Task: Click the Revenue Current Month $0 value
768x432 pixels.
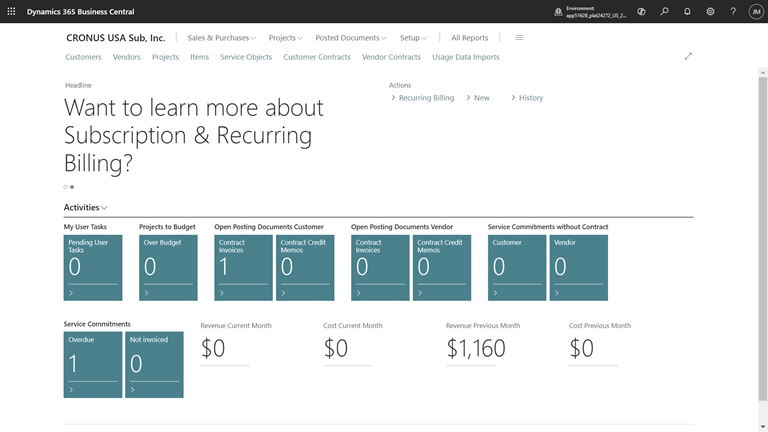Action: pyautogui.click(x=213, y=348)
